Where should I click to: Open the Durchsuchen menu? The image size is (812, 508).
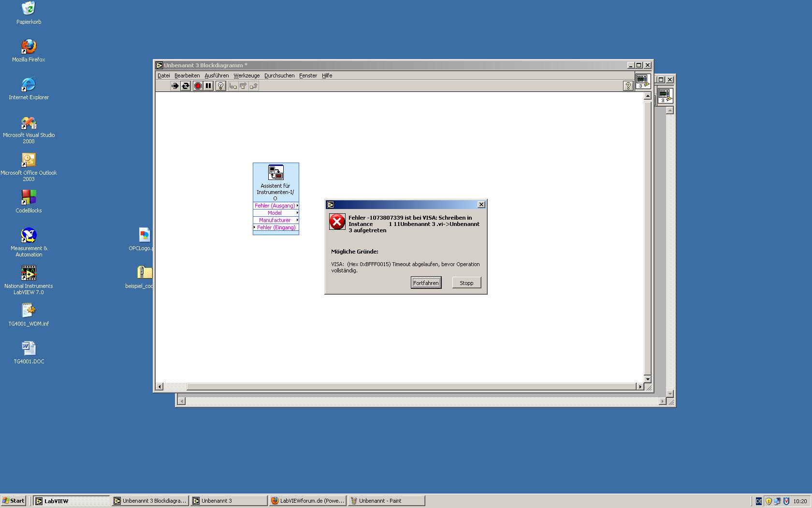coord(279,75)
